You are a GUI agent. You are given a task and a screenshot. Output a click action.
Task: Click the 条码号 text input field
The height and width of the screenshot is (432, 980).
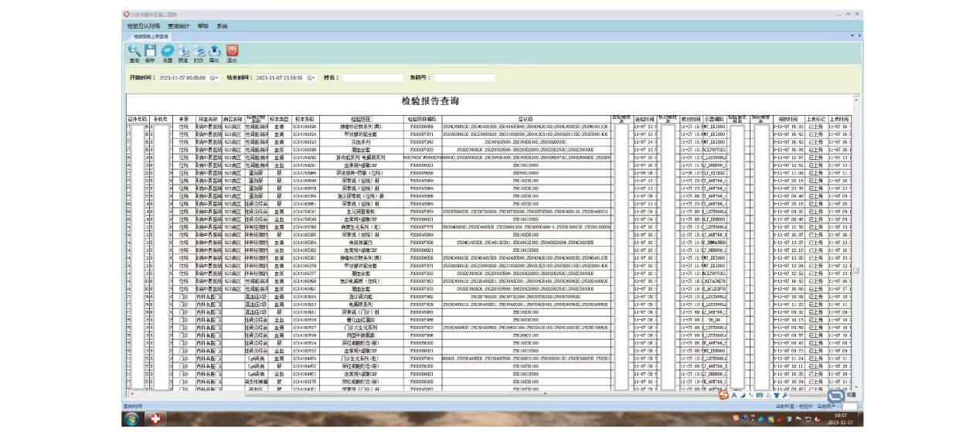click(x=463, y=77)
